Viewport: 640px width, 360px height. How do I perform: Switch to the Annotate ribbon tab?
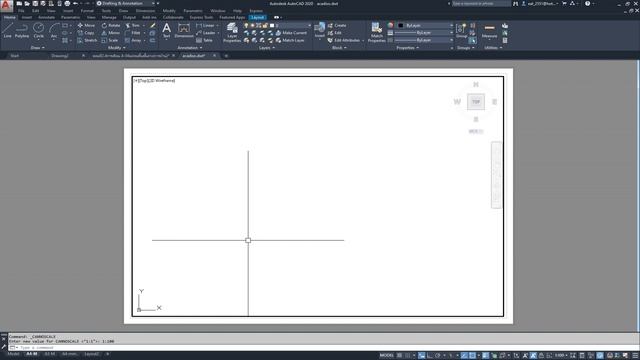[x=46, y=18]
